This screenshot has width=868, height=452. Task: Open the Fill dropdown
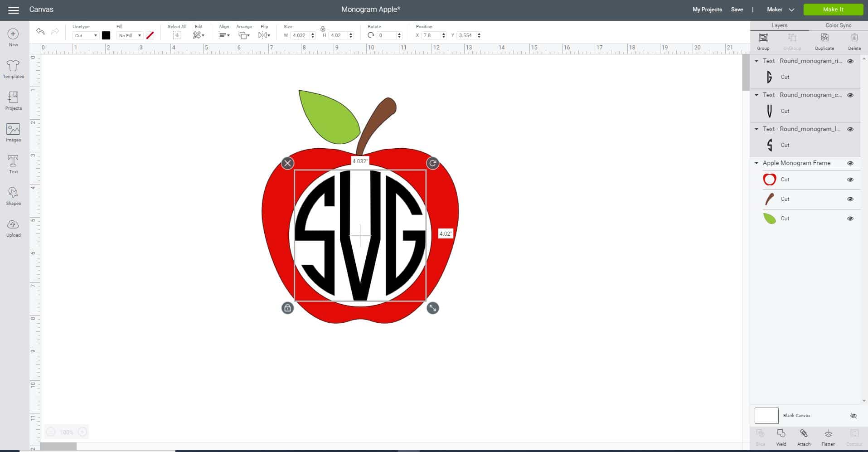coord(130,35)
